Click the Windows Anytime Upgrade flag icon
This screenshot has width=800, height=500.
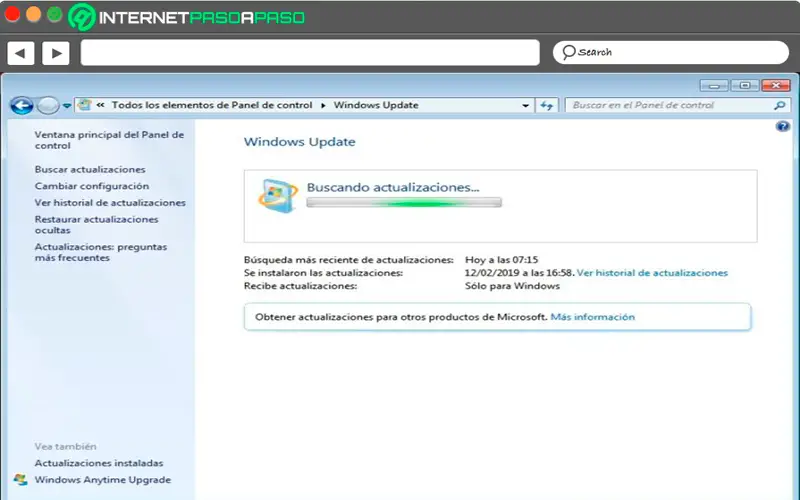click(20, 480)
